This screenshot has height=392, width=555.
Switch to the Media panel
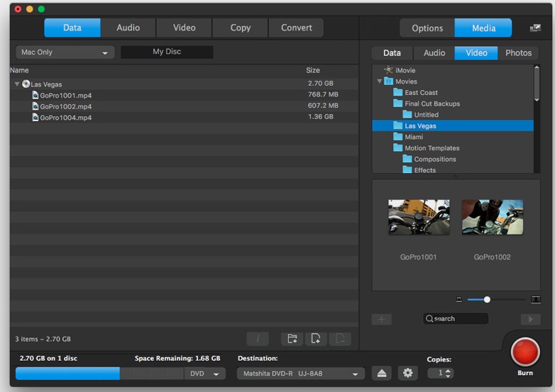coord(483,28)
